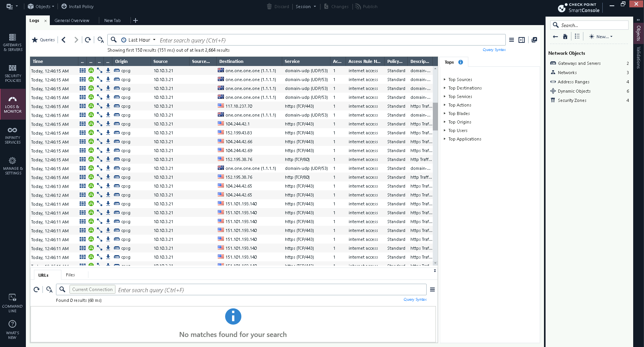Select the Files tab
The width and height of the screenshot is (644, 347).
pos(70,275)
